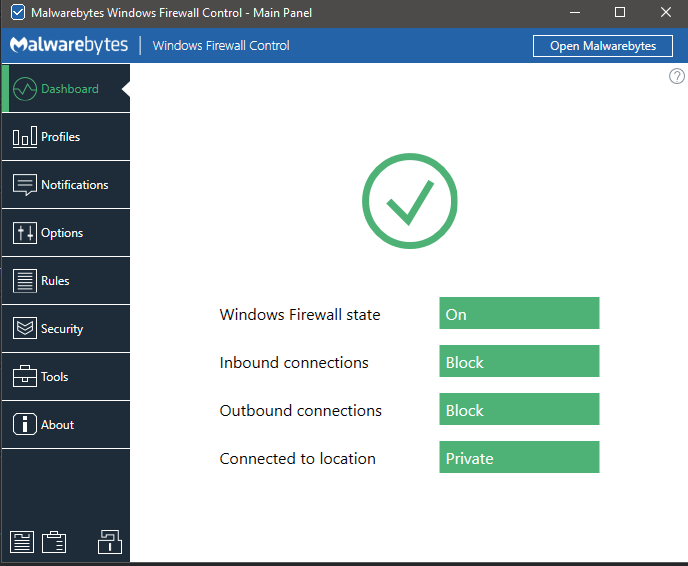Click the 'Windows Firewall Control' header text
This screenshot has width=688, height=566.
(x=221, y=46)
